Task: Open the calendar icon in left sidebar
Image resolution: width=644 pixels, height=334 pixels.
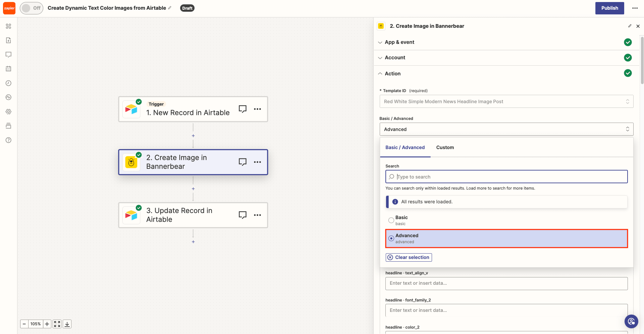Action: [x=8, y=69]
